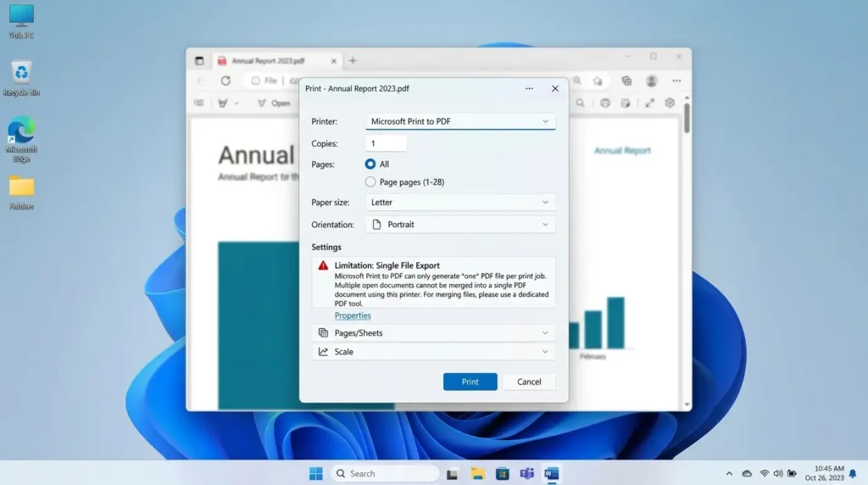Image resolution: width=868 pixels, height=485 pixels.
Task: Open Microsoft Edge desktop shortcut
Action: [x=21, y=139]
